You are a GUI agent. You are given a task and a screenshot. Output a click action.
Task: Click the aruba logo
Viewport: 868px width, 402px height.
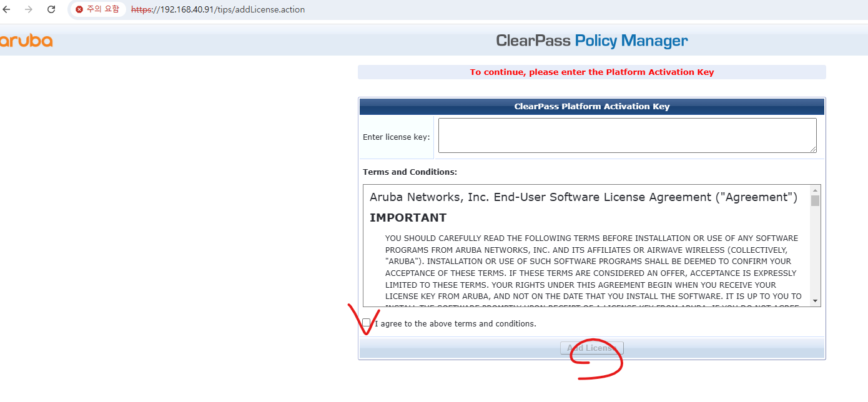pos(26,41)
